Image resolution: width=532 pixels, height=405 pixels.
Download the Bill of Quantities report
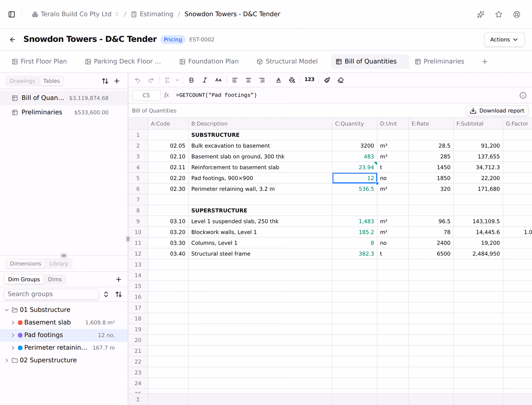click(497, 110)
